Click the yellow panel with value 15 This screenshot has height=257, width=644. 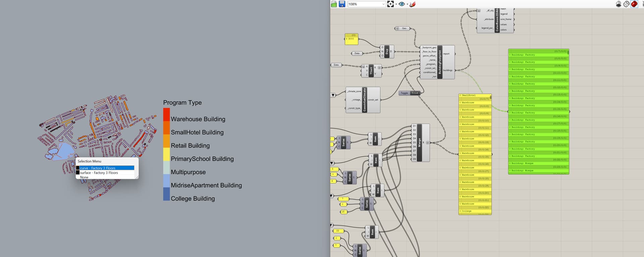pyautogui.click(x=343, y=212)
